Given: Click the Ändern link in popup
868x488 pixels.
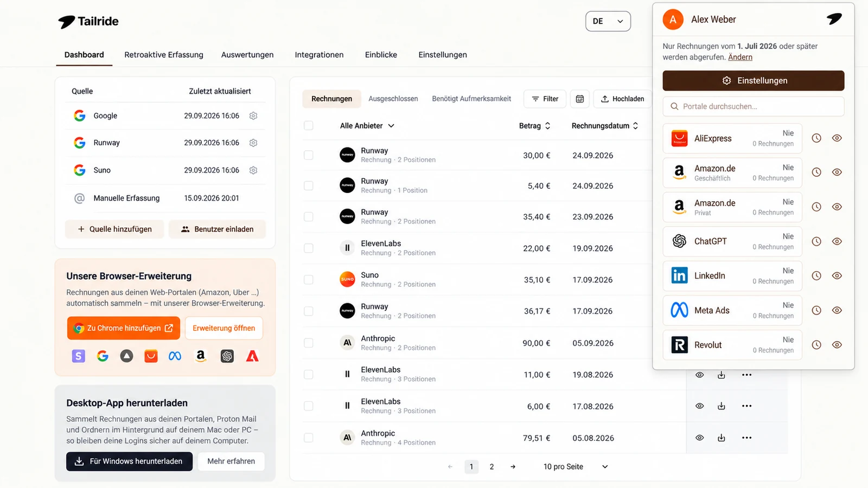Looking at the screenshot, I should pyautogui.click(x=740, y=57).
